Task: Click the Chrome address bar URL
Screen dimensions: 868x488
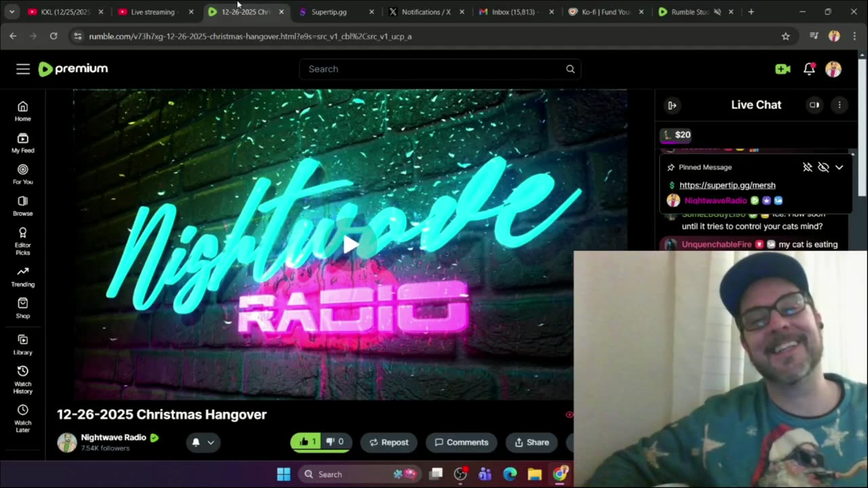Action: pos(250,37)
